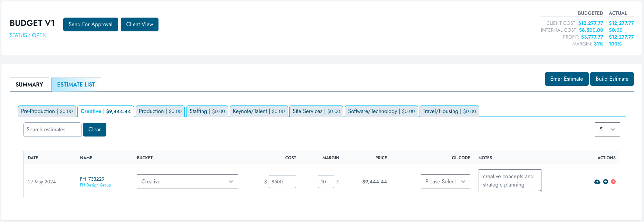Open the Travel/Housing category tab
This screenshot has width=644, height=222.
point(449,111)
